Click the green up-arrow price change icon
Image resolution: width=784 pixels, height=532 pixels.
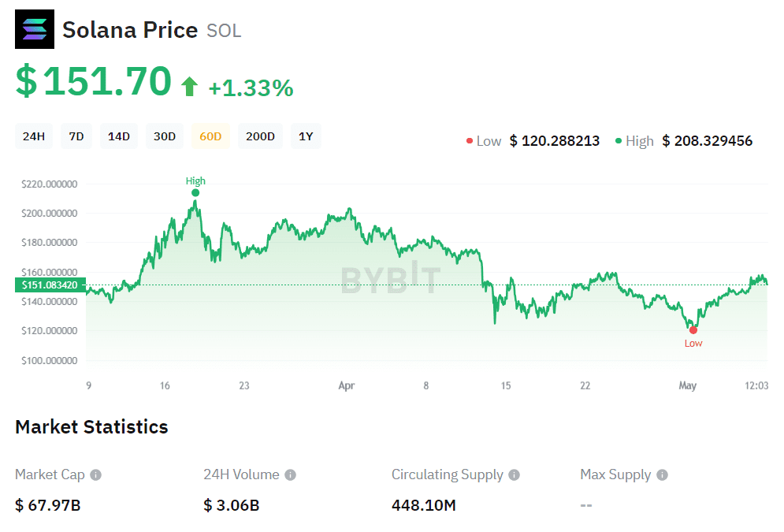pyautogui.click(x=189, y=87)
